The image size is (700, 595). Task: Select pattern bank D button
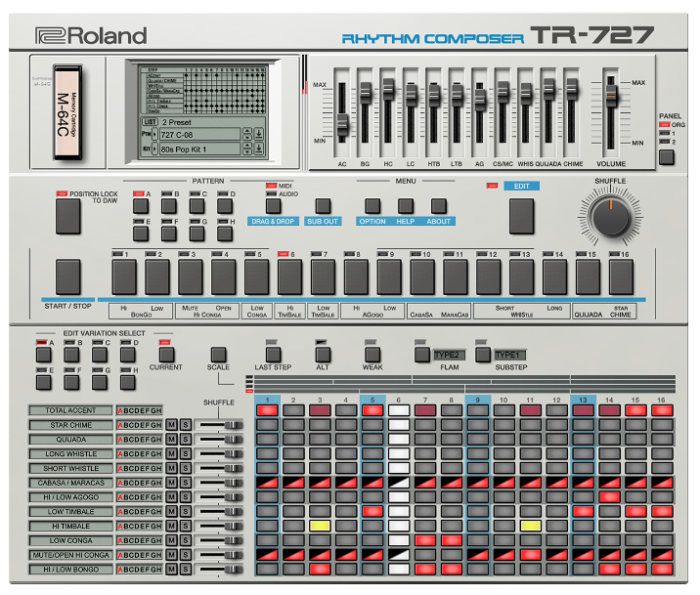[225, 206]
